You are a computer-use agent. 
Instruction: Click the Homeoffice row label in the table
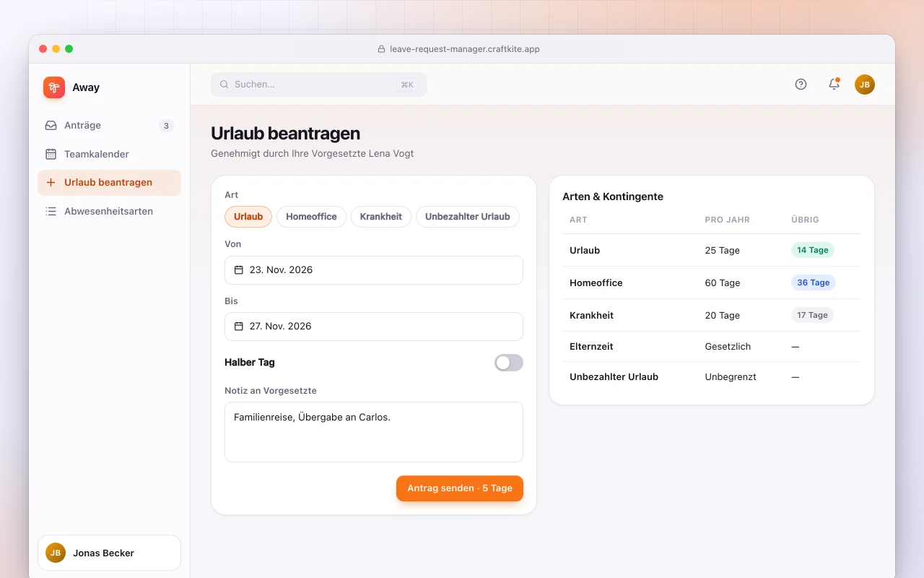596,283
